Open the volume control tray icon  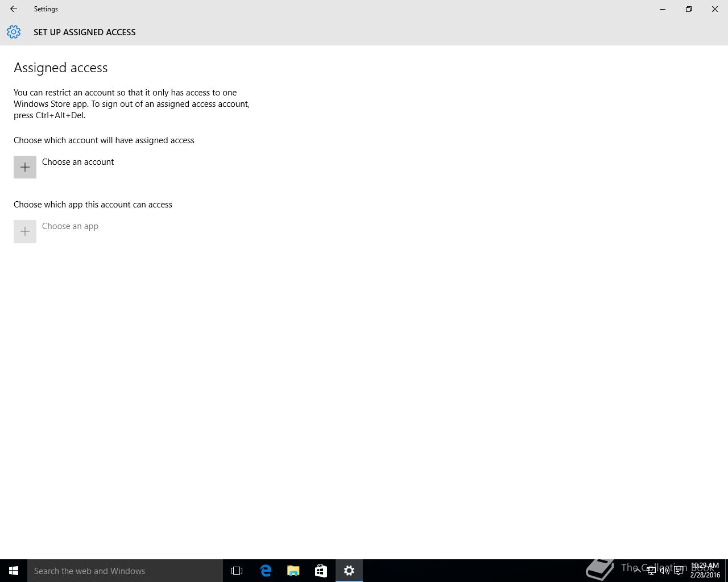point(664,571)
